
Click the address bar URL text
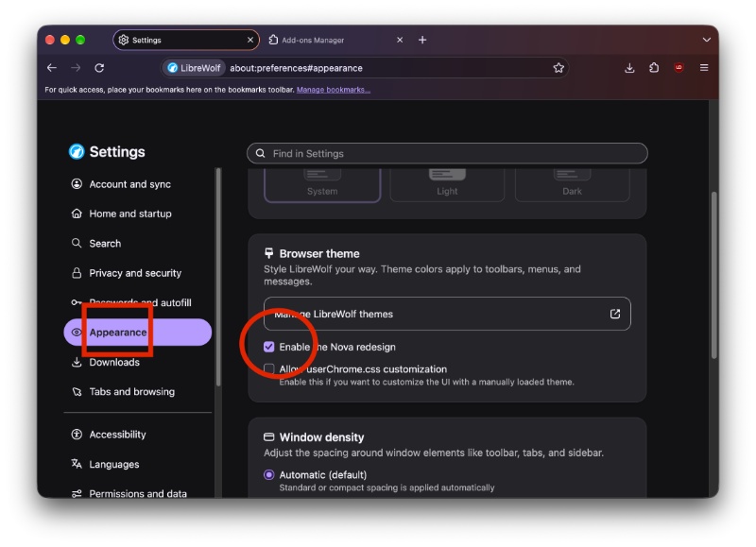click(296, 68)
